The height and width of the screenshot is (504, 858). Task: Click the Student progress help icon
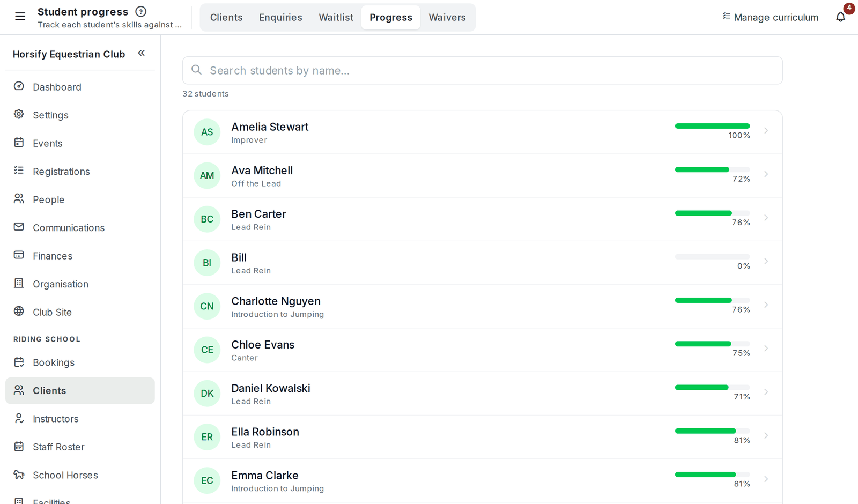[141, 11]
